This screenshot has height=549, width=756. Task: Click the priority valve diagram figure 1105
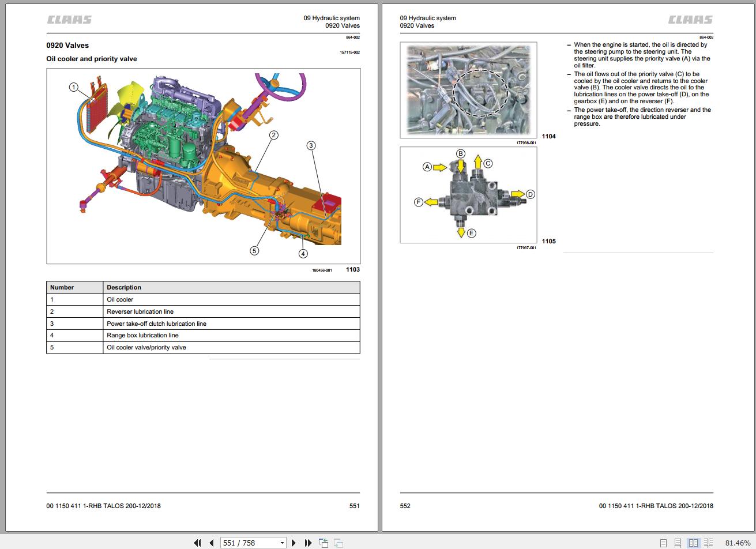point(468,195)
